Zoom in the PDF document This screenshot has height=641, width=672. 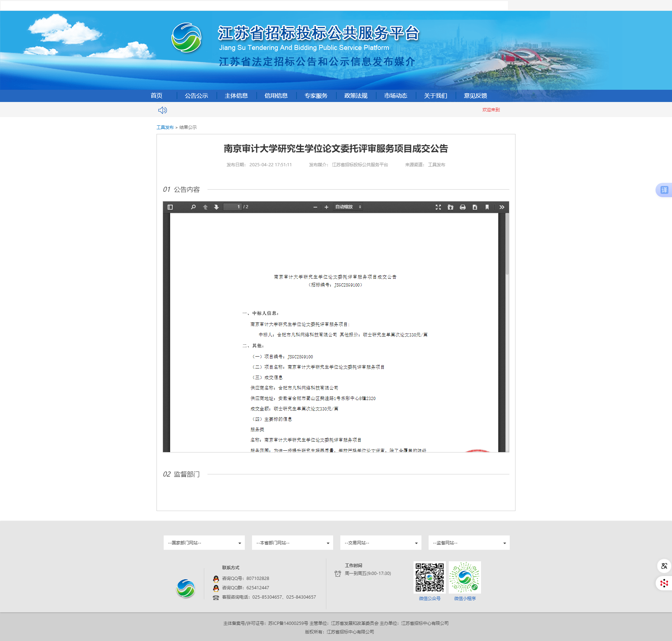[x=326, y=207]
